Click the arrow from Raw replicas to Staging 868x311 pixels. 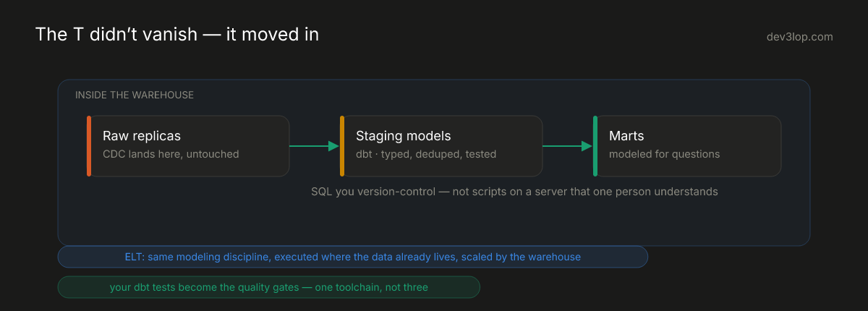tap(315, 146)
